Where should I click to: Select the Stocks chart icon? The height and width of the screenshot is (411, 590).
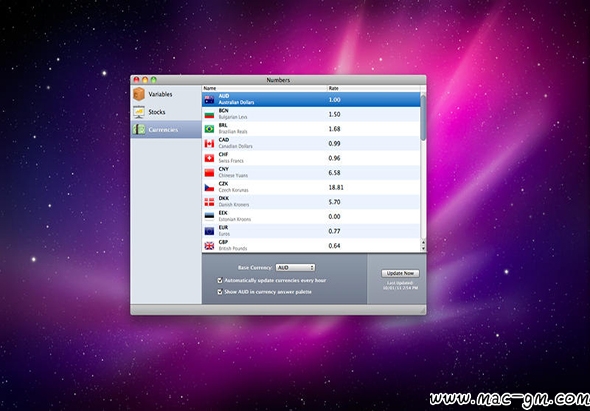139,112
